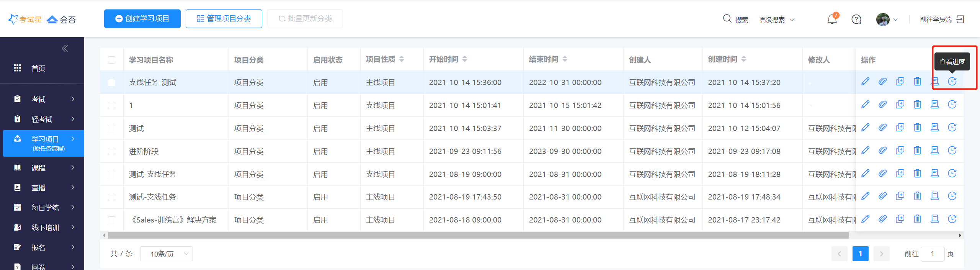Click the delete trash icon for 进阶阶段 row
This screenshot has width=980, height=270.
click(x=917, y=151)
